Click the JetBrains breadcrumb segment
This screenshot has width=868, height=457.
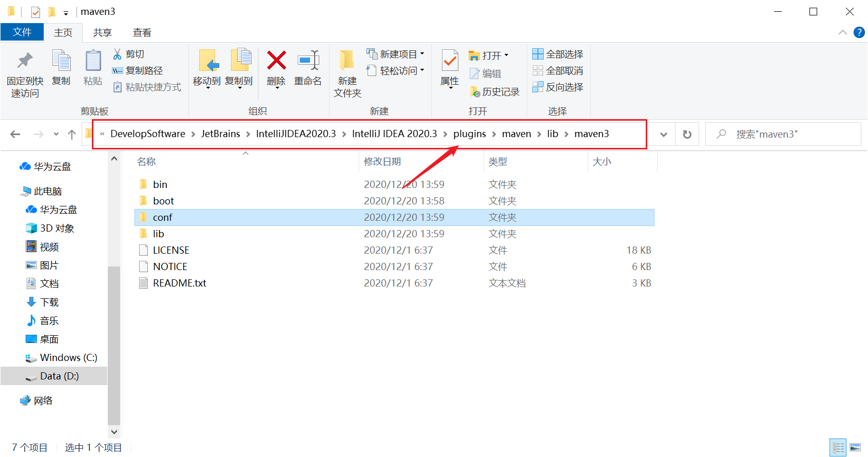221,134
